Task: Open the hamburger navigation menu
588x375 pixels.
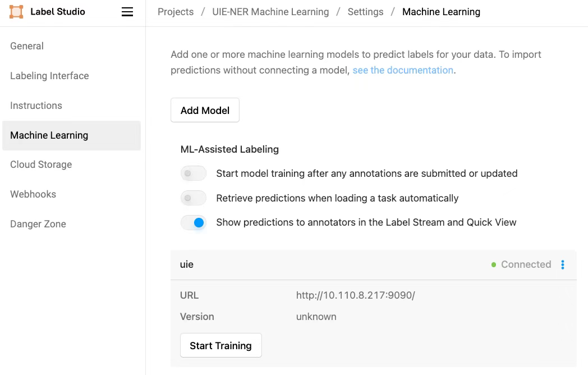Action: pos(127,11)
